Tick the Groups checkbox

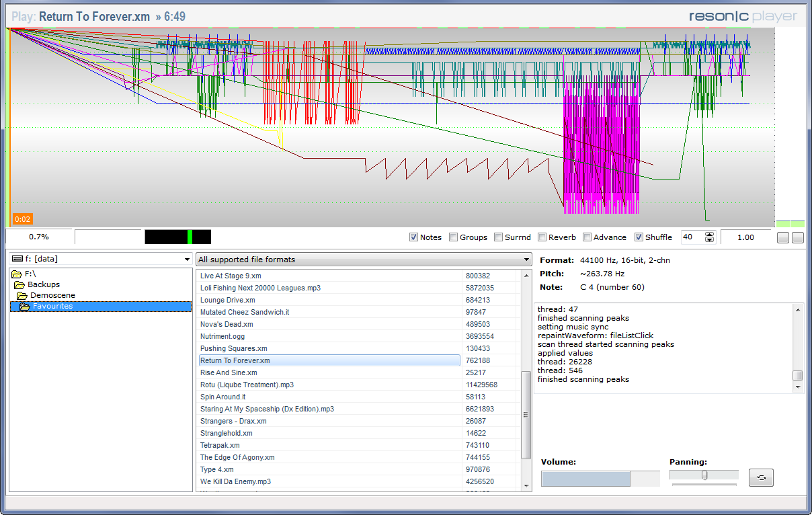click(x=454, y=237)
